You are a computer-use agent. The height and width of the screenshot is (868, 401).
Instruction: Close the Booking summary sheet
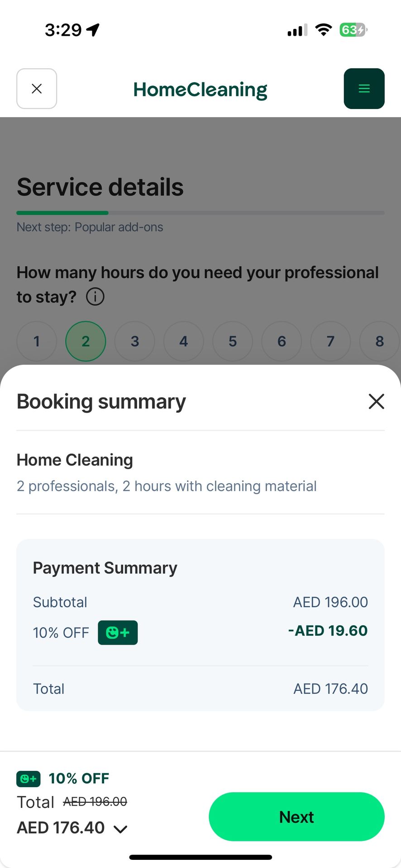point(376,401)
